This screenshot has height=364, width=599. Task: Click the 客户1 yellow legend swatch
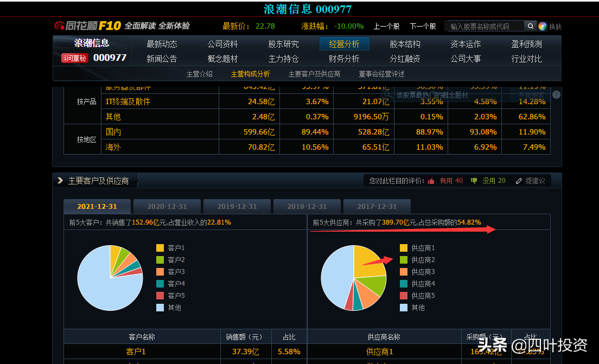point(160,248)
